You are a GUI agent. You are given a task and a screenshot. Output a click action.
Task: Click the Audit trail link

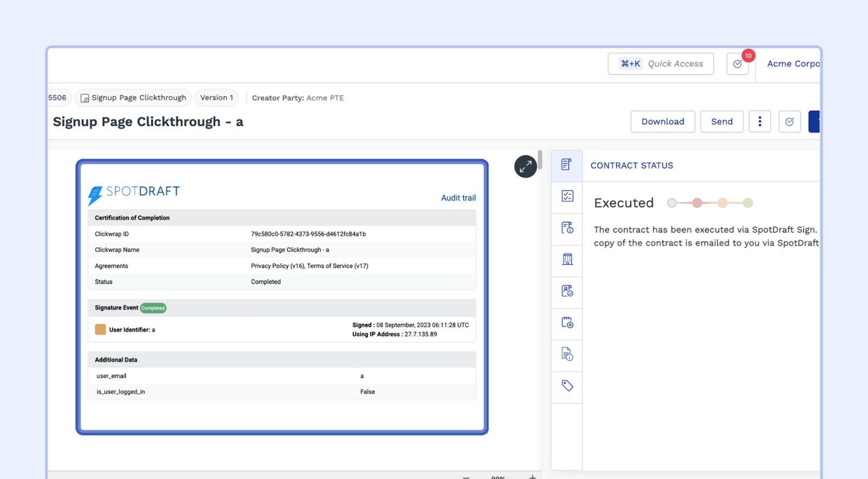(458, 198)
